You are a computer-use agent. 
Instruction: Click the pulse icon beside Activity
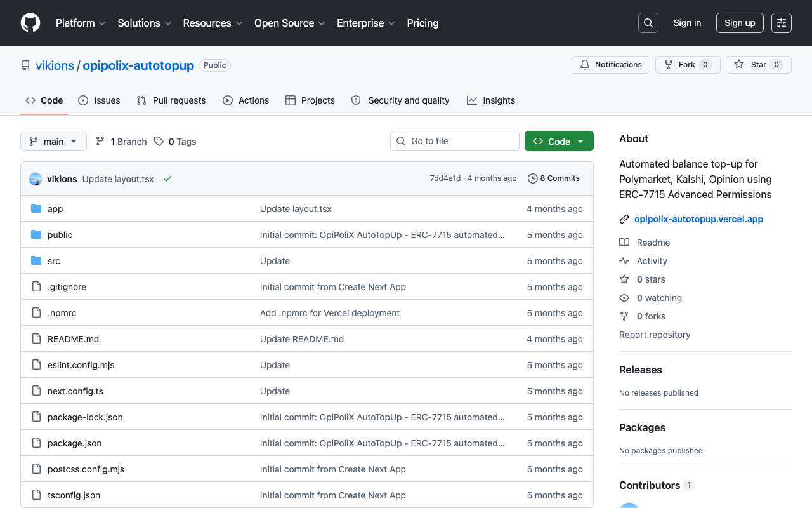tap(624, 261)
